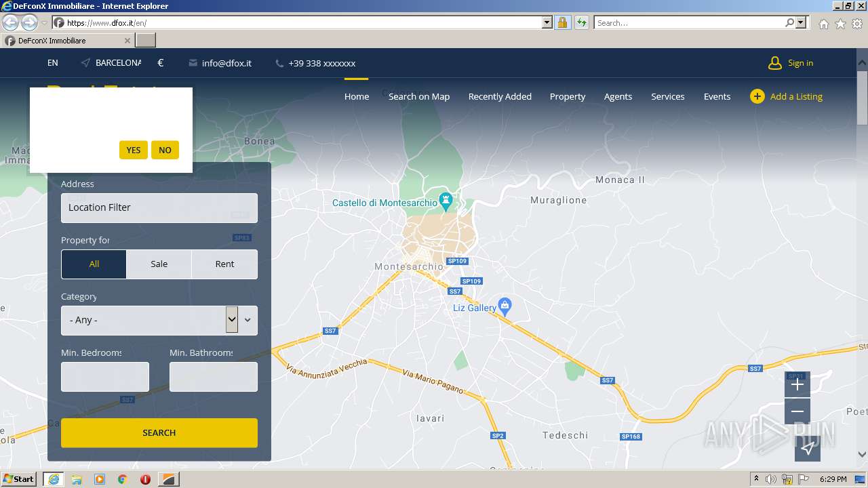Click the Add a Listing link
868x488 pixels.
(796, 96)
